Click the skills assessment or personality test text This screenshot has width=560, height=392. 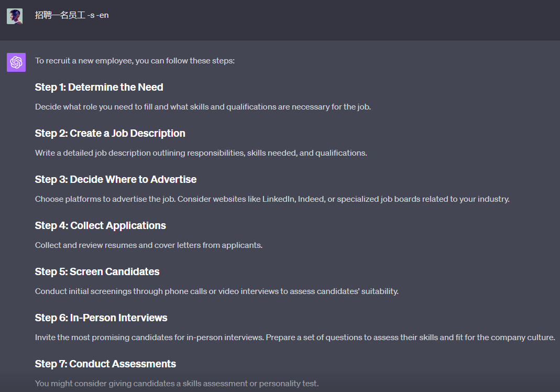(177, 384)
